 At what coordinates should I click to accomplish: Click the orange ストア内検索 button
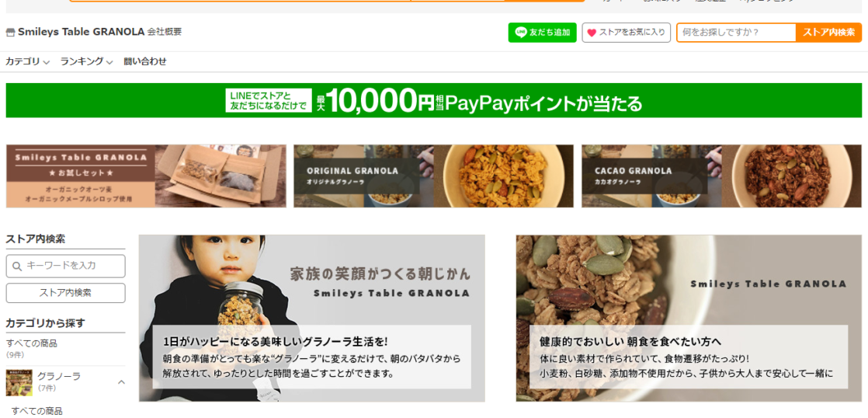pos(828,33)
